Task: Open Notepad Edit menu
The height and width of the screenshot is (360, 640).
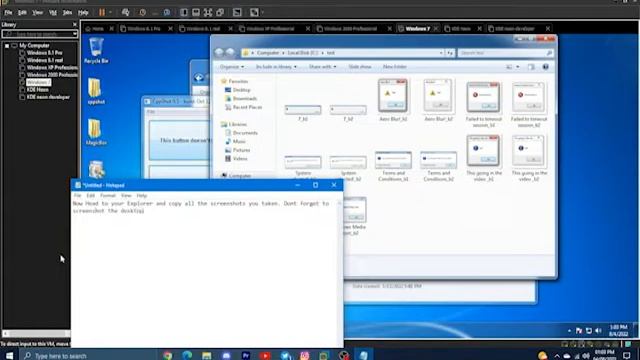Action: 90,196
